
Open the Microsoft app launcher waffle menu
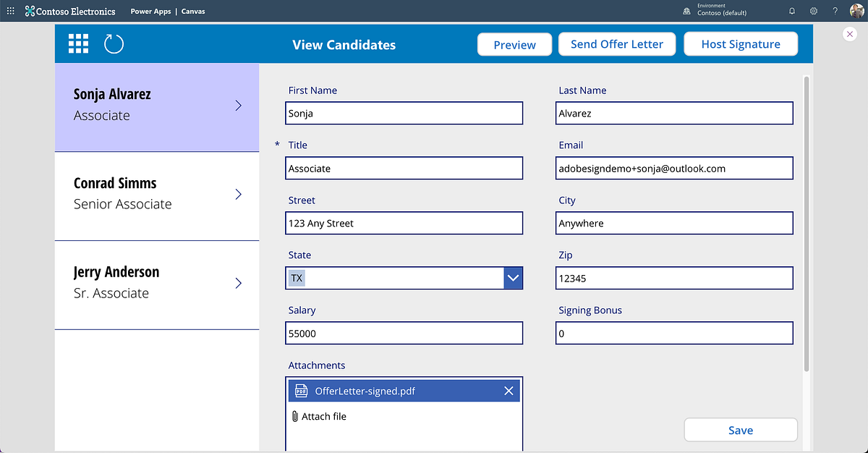click(10, 11)
